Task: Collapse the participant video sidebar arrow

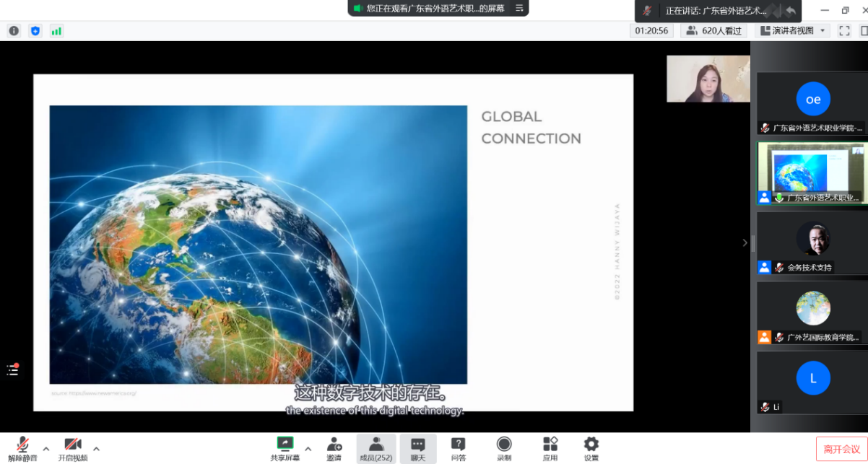Action: tap(745, 242)
